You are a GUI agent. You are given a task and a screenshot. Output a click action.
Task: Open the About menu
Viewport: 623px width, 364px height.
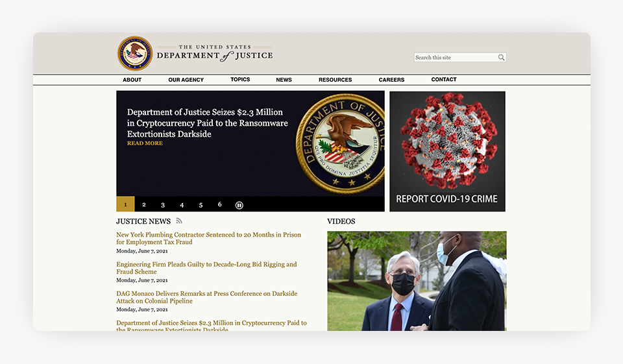coord(132,80)
